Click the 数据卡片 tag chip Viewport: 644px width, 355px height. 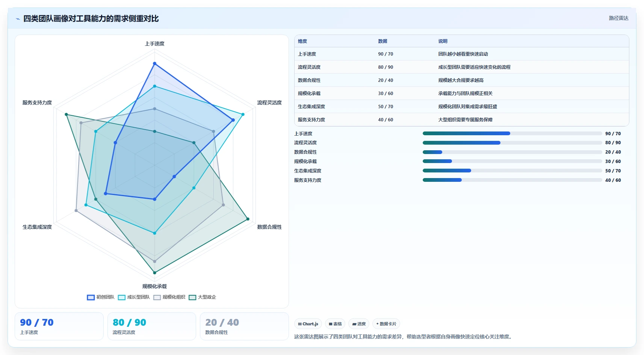(386, 324)
